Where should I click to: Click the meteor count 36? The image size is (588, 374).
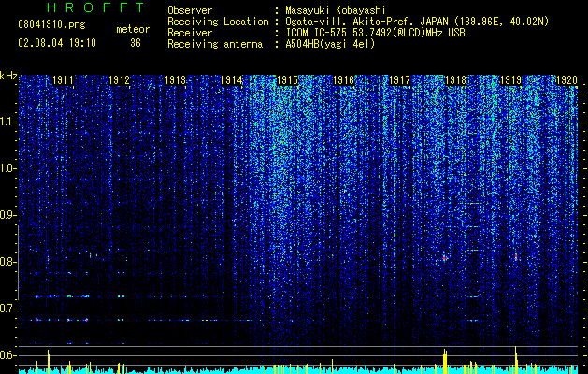coord(136,43)
